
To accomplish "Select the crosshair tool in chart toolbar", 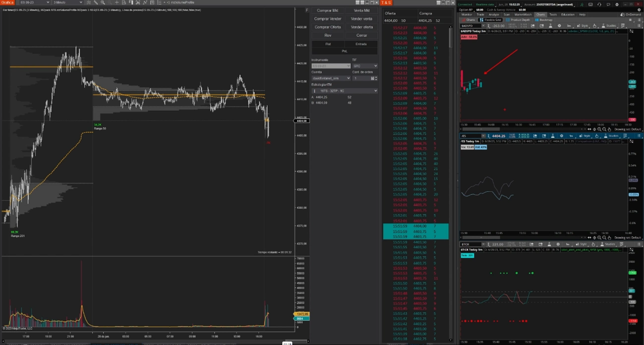I will (117, 2).
